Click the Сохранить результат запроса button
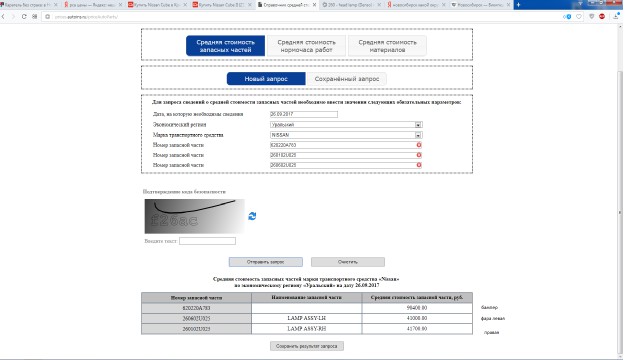The image size is (640, 360). pyautogui.click(x=307, y=346)
